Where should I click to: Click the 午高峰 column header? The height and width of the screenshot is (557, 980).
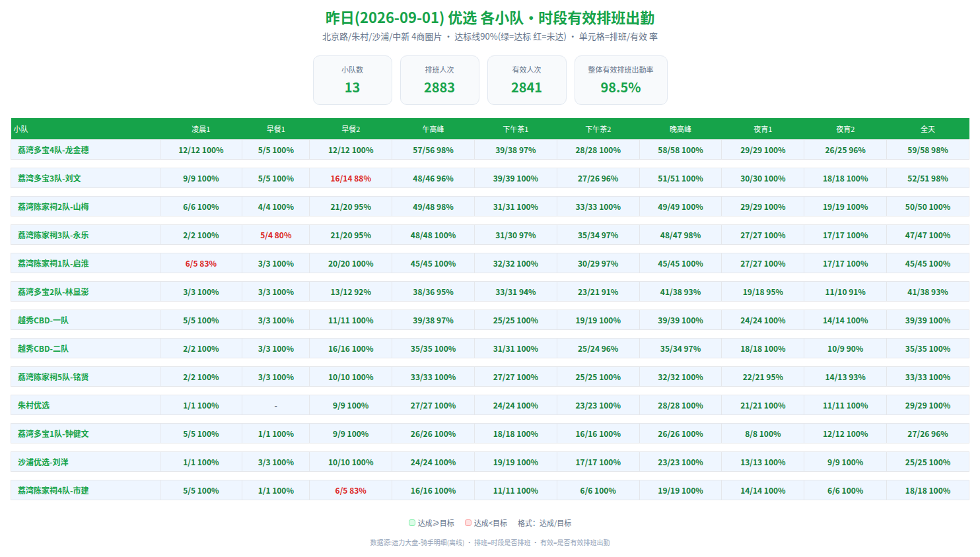tap(433, 129)
